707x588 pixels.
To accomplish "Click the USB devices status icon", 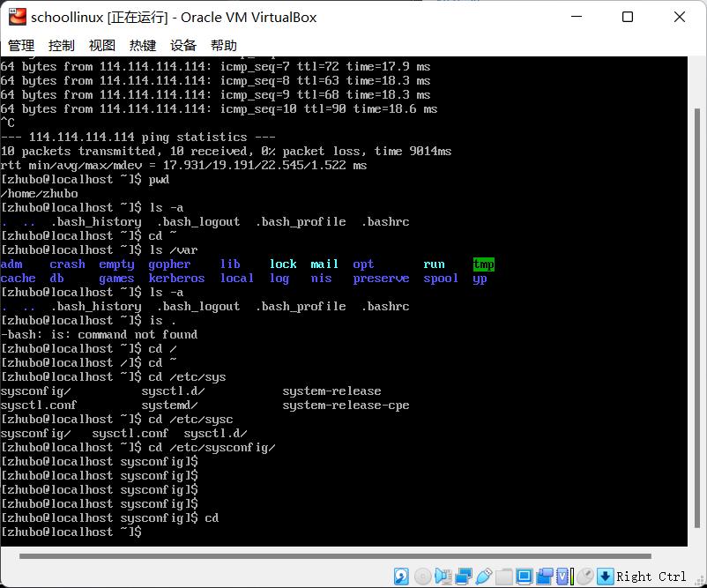I will [x=484, y=576].
